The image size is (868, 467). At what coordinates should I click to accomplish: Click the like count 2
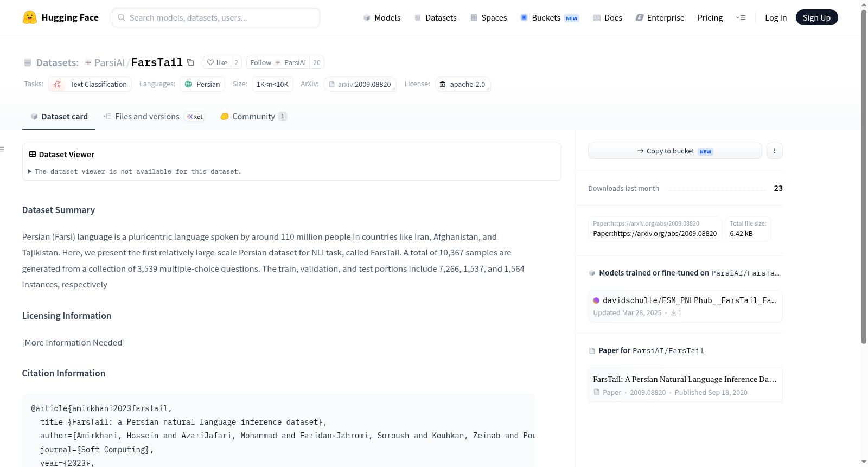[x=236, y=62]
